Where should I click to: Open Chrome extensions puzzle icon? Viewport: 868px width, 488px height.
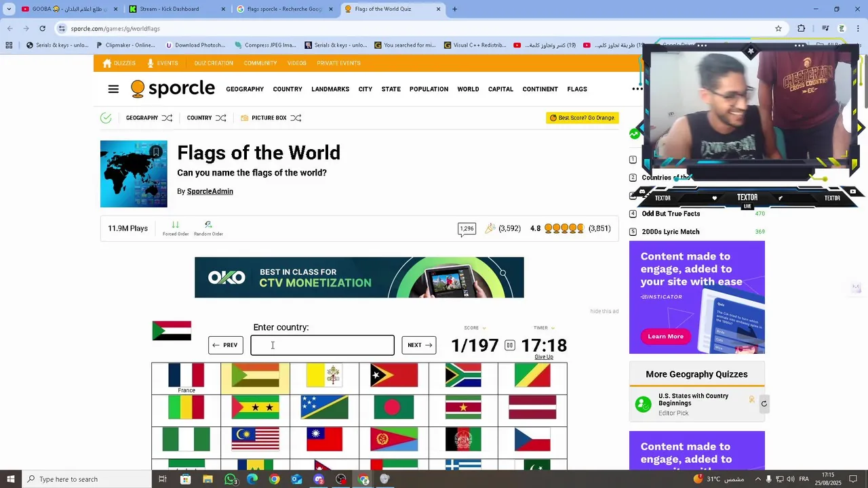coord(802,28)
